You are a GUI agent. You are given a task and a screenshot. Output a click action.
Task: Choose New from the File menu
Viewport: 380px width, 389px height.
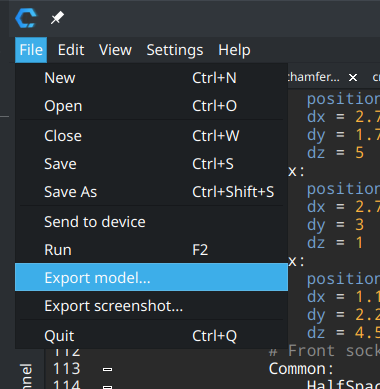click(x=151, y=78)
